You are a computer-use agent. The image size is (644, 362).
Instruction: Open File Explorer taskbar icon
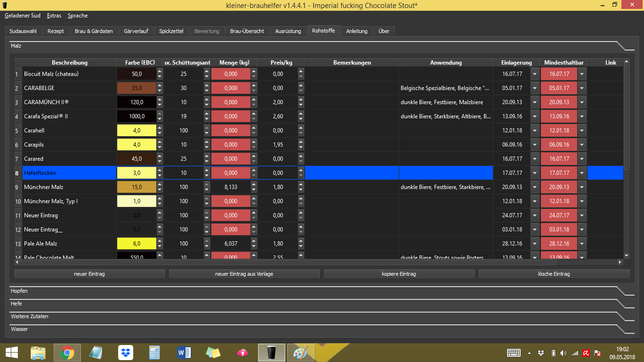point(38,353)
